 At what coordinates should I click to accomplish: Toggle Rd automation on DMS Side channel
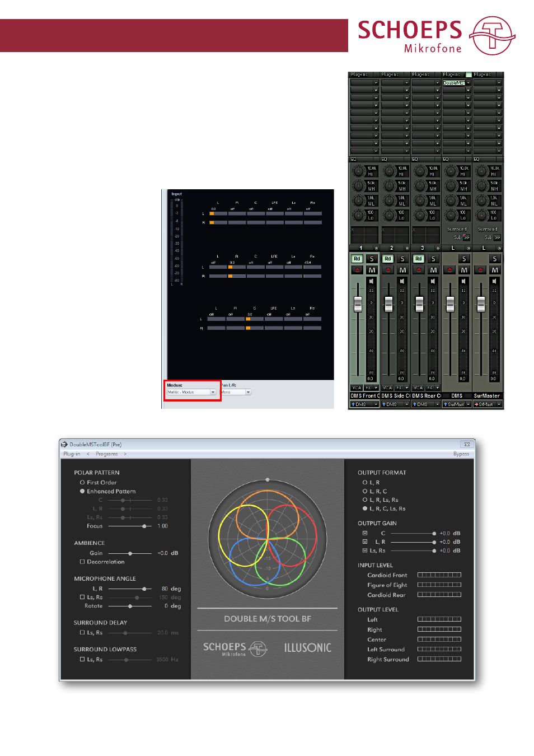388,259
